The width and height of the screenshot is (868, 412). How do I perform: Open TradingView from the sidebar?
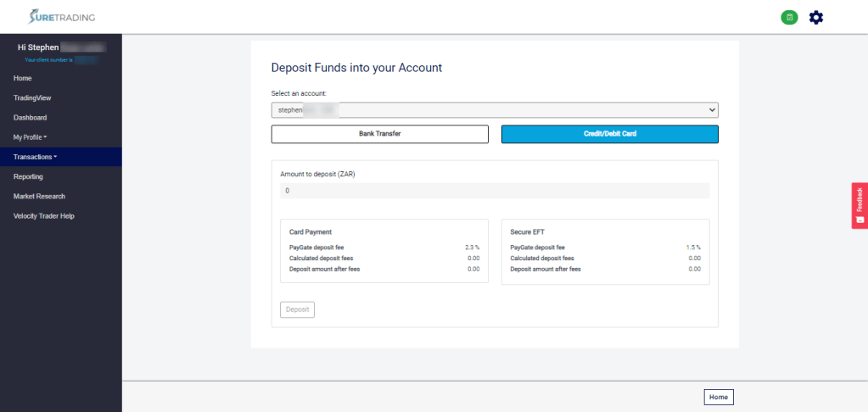coord(32,97)
